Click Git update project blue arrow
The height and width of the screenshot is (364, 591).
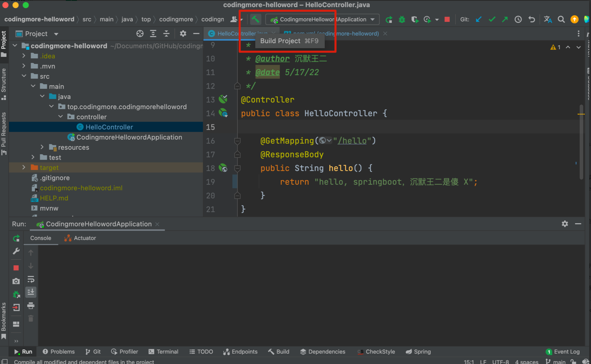tap(479, 19)
